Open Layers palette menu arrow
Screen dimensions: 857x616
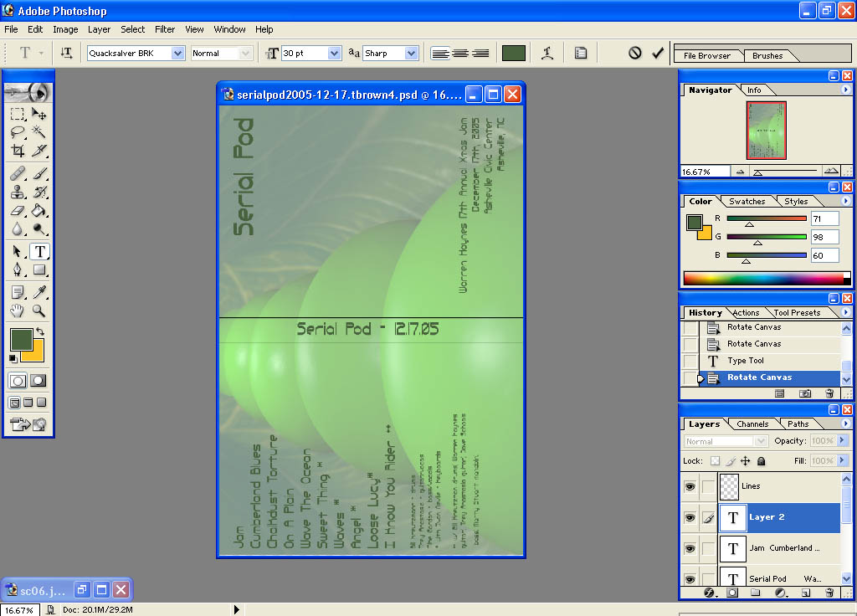[845, 423]
